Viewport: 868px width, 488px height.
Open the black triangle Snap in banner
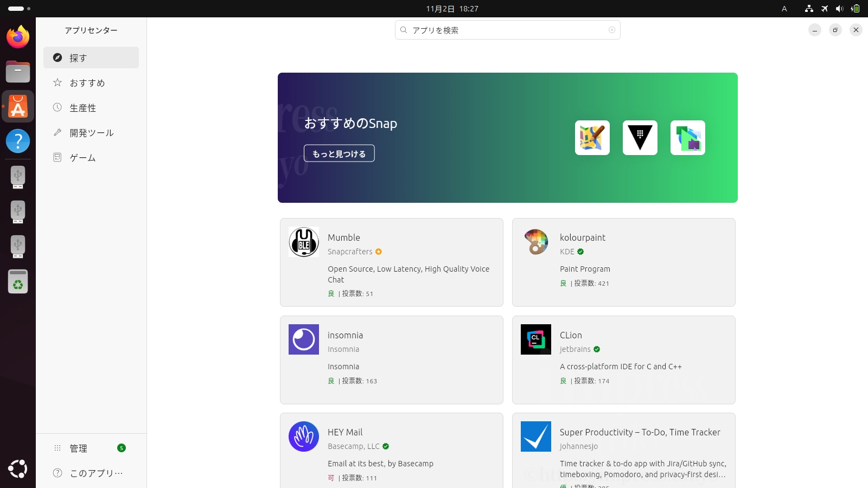pyautogui.click(x=640, y=138)
